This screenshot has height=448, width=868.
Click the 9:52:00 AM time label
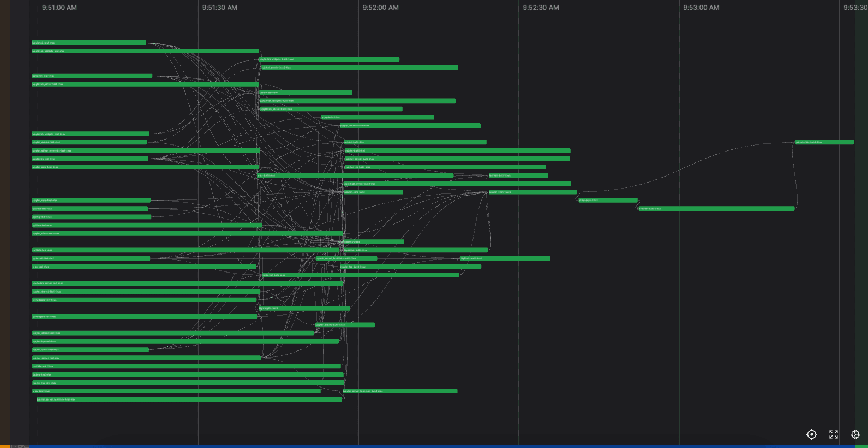point(380,8)
